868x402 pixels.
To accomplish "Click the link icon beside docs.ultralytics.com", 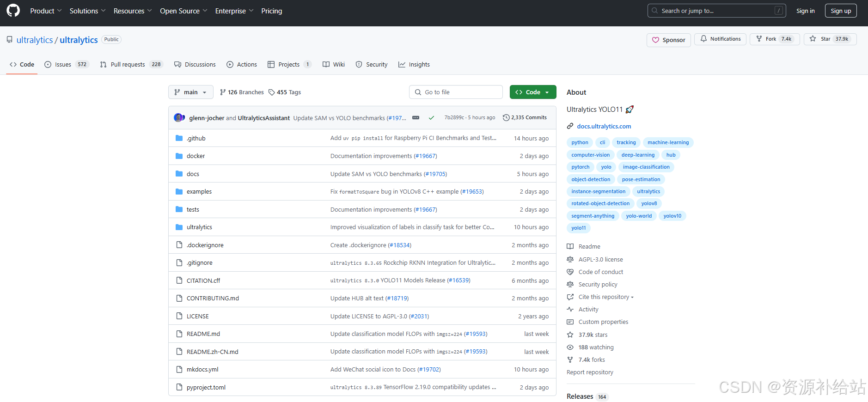I will pyautogui.click(x=570, y=126).
